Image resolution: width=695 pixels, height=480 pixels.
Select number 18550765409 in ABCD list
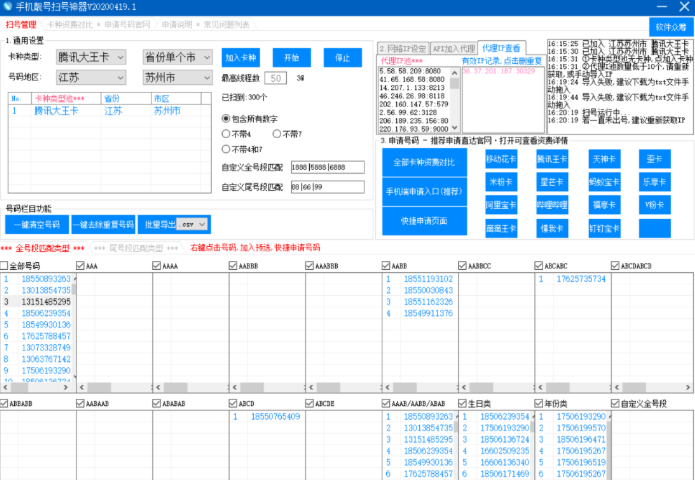(275, 417)
